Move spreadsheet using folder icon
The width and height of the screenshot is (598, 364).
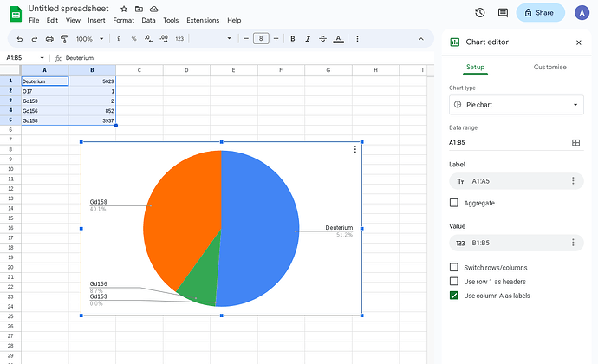point(139,9)
